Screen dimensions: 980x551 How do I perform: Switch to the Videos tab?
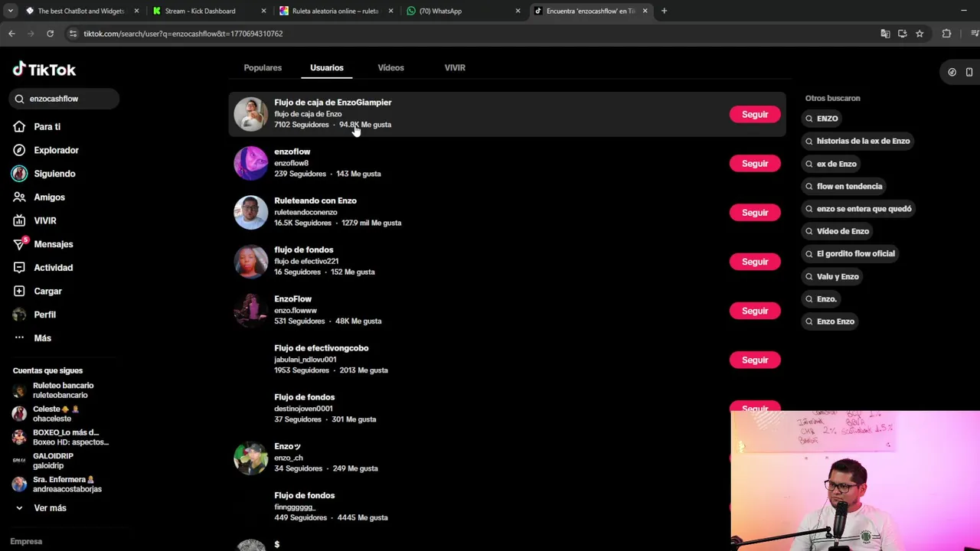(x=390, y=67)
